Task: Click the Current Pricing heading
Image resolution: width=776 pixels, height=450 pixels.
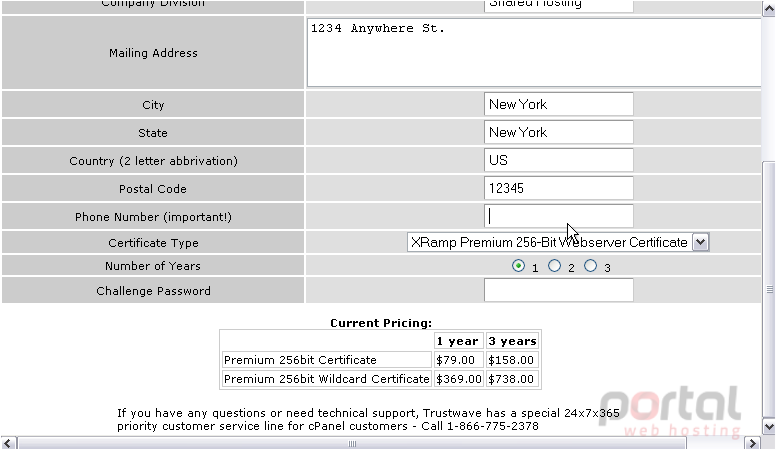Action: (x=381, y=323)
